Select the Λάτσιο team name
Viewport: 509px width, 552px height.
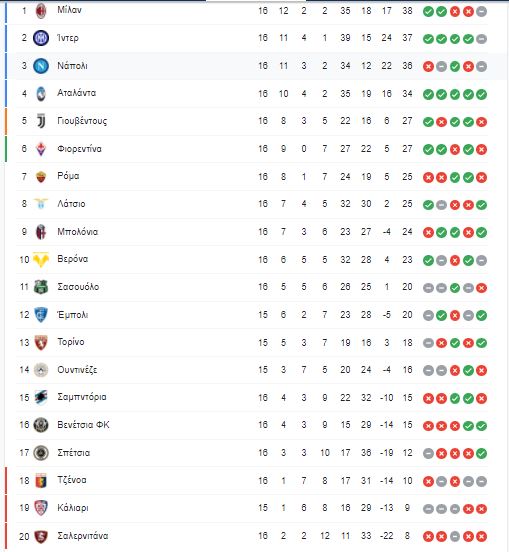pyautogui.click(x=71, y=204)
